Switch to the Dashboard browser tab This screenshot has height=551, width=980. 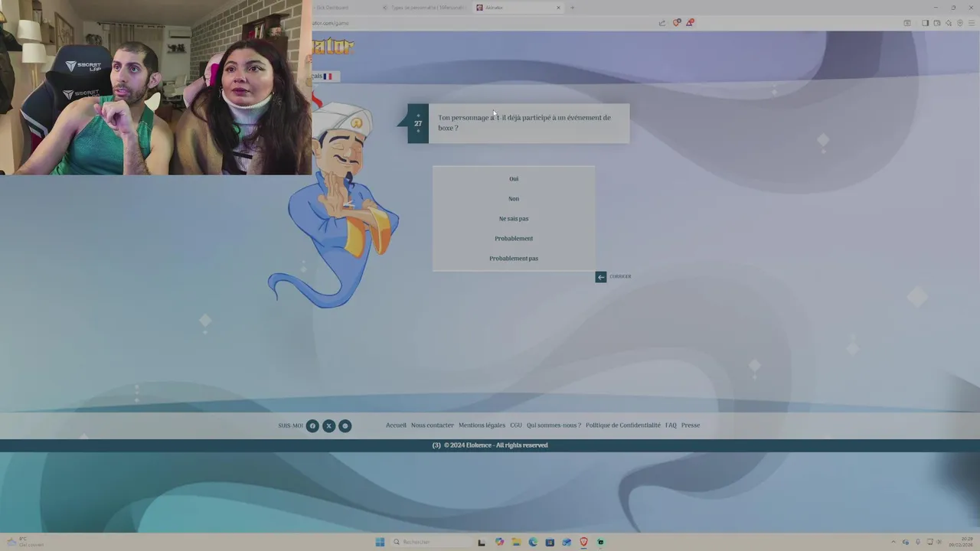pos(332,8)
